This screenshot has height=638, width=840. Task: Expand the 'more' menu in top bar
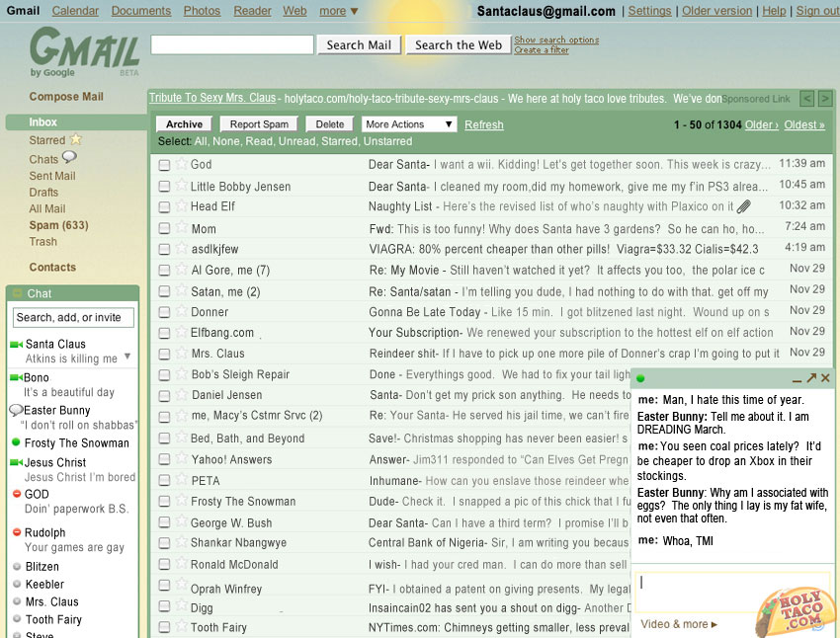point(339,11)
